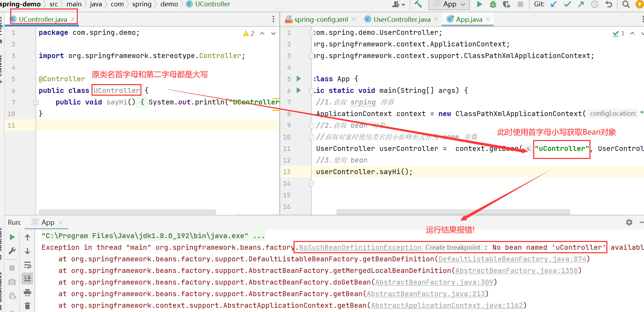Open AbstractBeanFactory.java:213 link
Viewport: 644px width, 312px height.
[x=425, y=294]
